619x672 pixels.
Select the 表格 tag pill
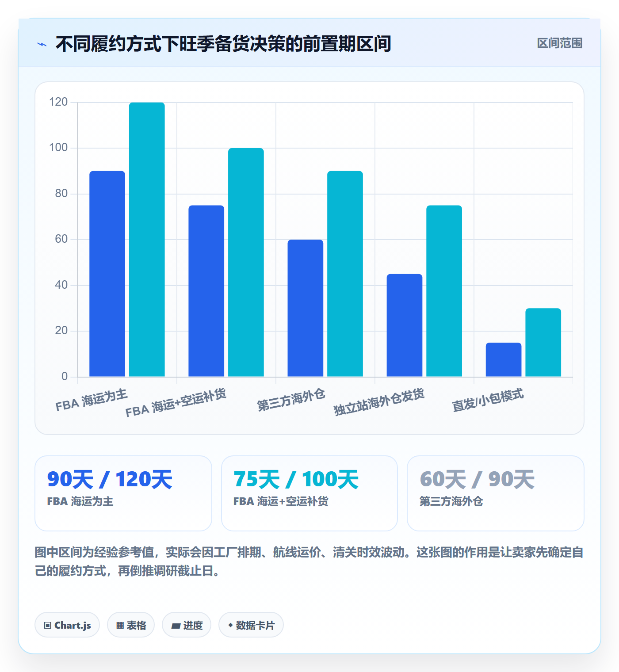click(x=131, y=625)
